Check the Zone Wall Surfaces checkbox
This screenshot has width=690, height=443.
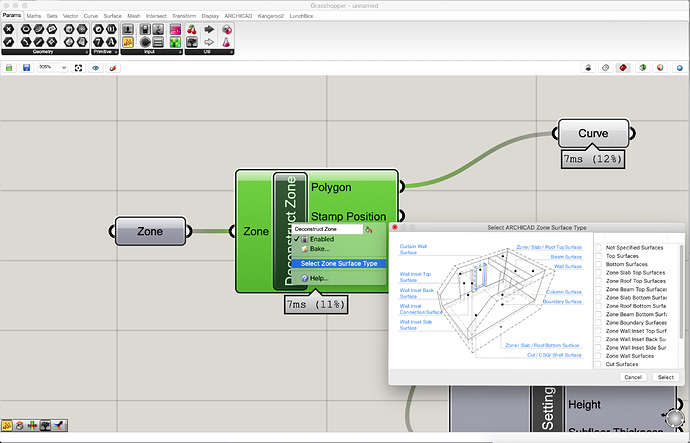pyautogui.click(x=598, y=356)
